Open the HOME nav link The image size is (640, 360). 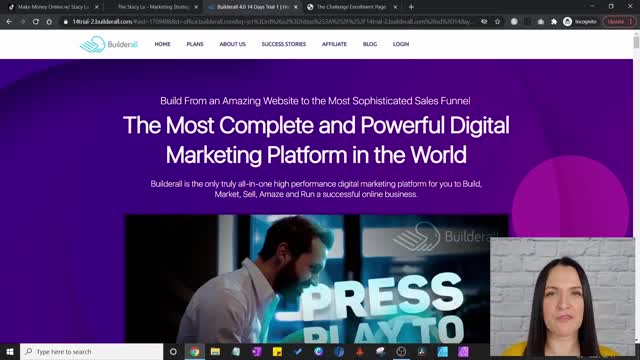(162, 44)
